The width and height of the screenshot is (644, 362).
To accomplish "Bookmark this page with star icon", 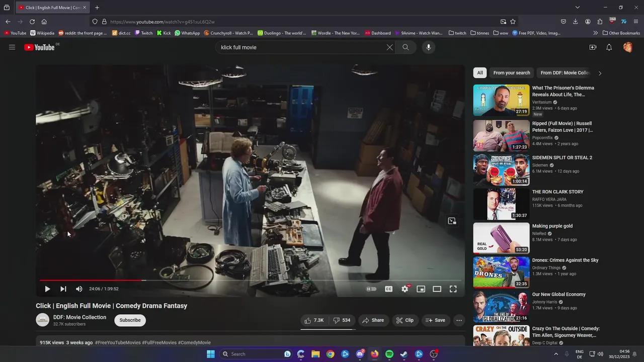I will (513, 22).
